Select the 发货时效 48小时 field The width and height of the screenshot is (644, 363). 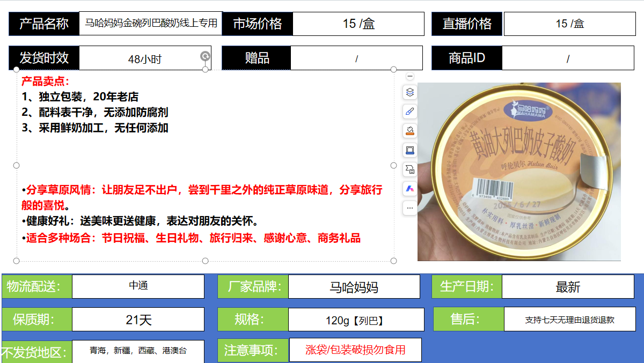coord(144,59)
